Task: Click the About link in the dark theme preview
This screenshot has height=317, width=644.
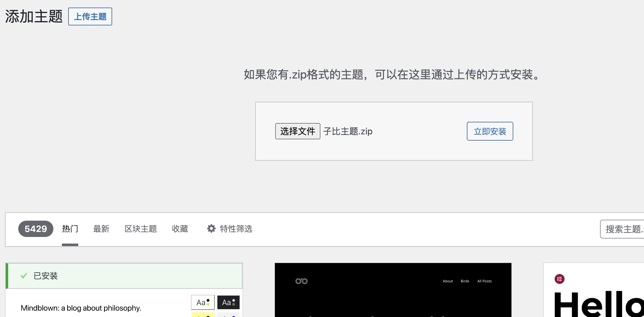Action: [448, 281]
